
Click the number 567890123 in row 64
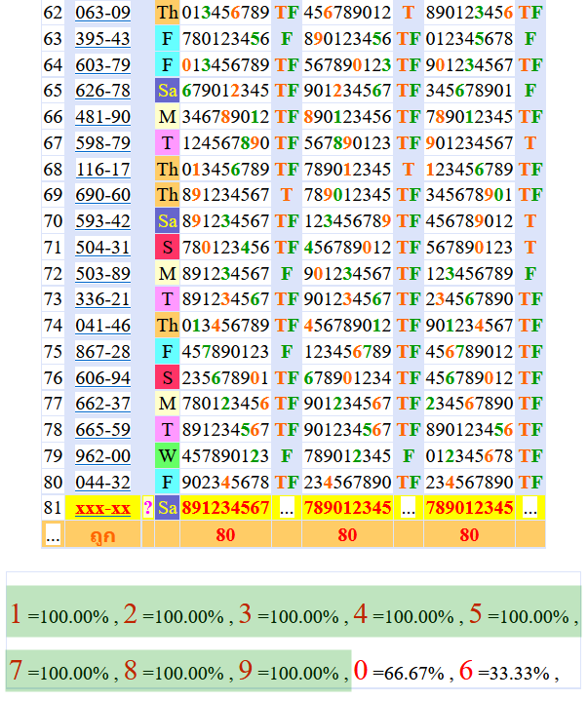click(x=347, y=64)
